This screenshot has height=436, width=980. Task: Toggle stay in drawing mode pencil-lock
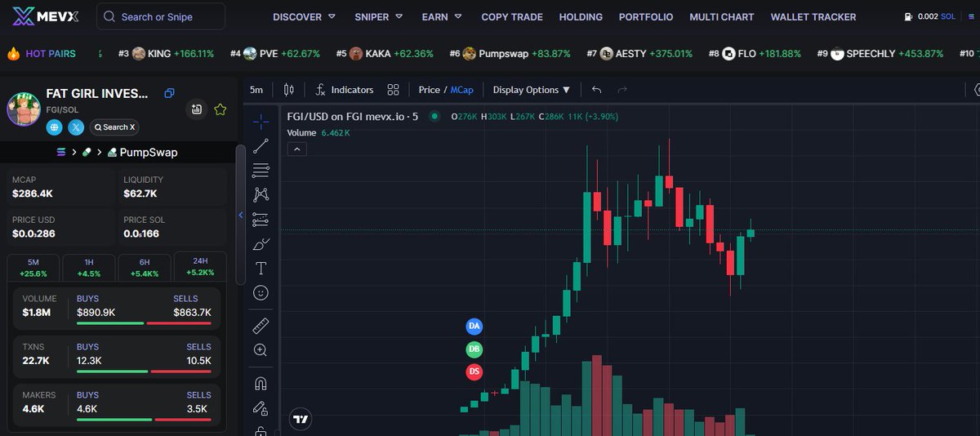point(261,407)
